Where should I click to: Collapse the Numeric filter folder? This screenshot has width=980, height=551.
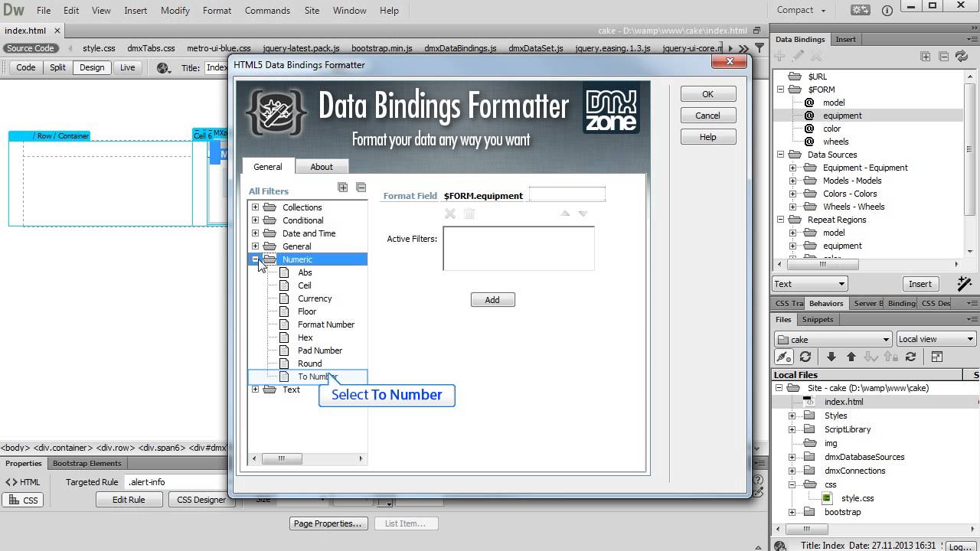pyautogui.click(x=255, y=259)
